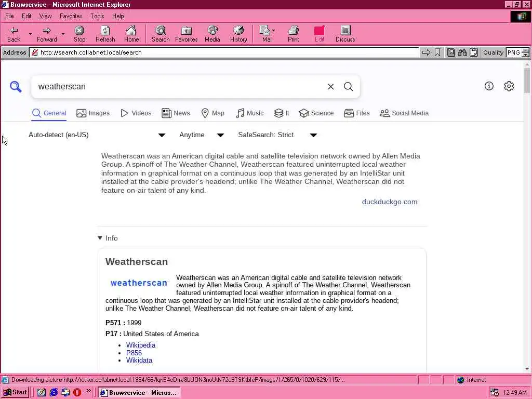Image resolution: width=532 pixels, height=399 pixels.
Task: Collapse the Info section triangle
Action: 100,238
